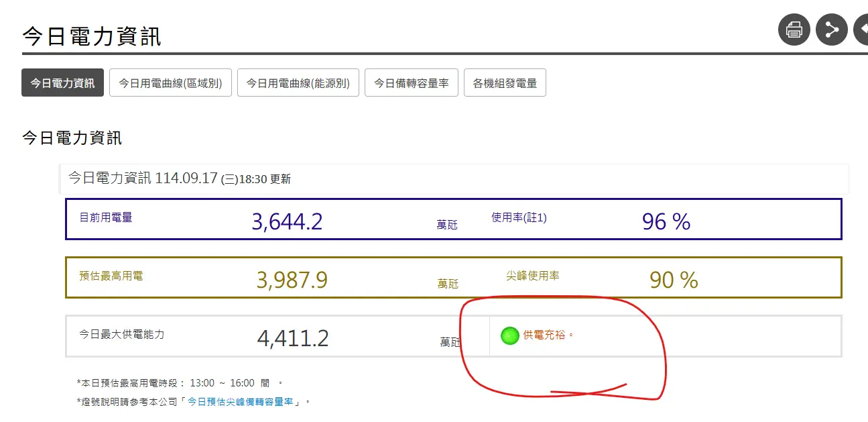
Task: Select the 今日用電曲線(區域別) tab
Action: (x=170, y=83)
